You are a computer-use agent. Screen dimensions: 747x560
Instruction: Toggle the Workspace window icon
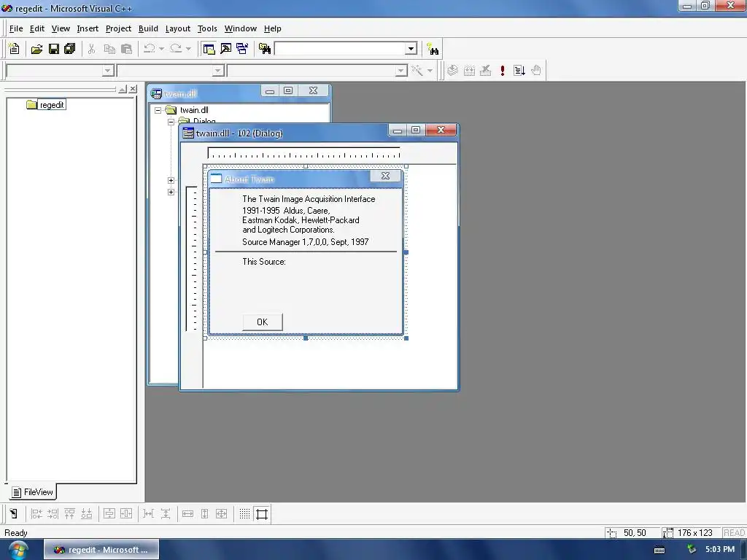pyautogui.click(x=209, y=49)
